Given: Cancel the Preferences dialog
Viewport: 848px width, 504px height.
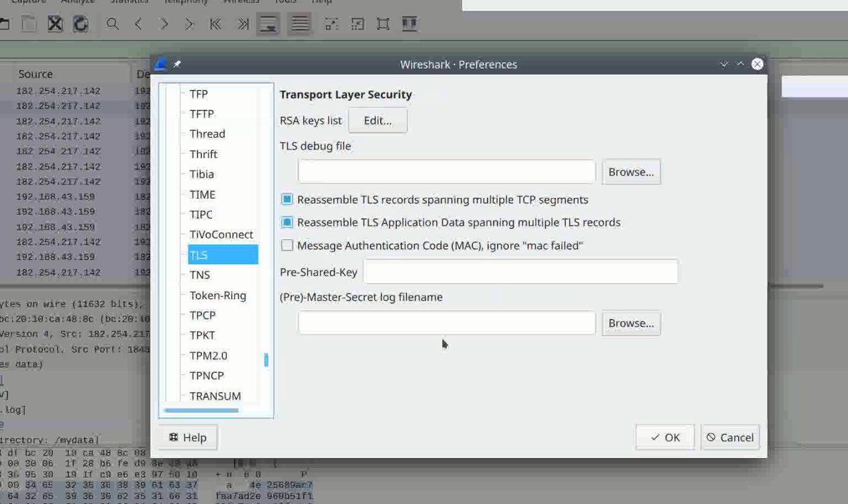Looking at the screenshot, I should 730,438.
